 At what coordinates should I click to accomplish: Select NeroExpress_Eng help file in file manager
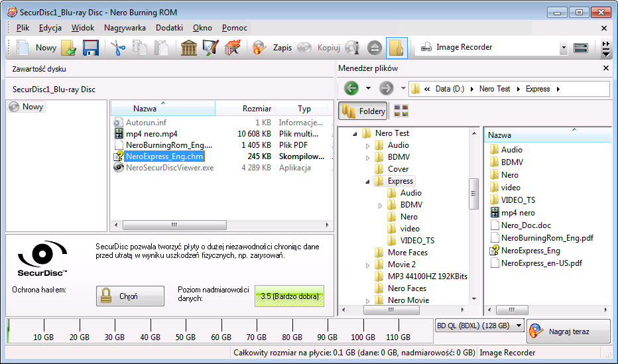pos(530,251)
